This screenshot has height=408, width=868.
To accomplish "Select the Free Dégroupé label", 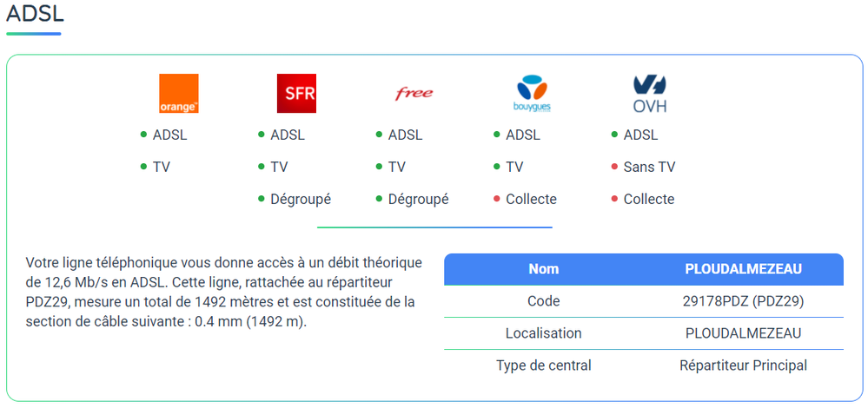I will click(x=418, y=199).
